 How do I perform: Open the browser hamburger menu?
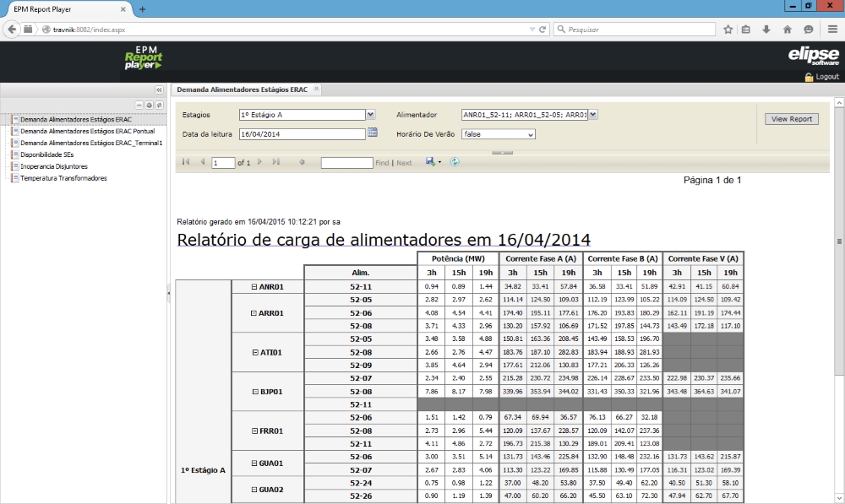(832, 30)
